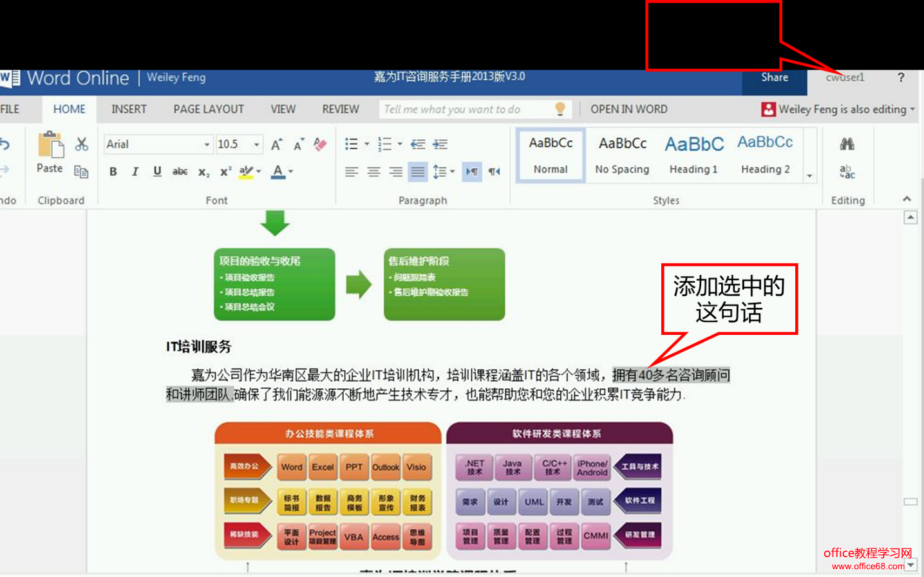Switch to the PAGE LAYOUT tab
Screen dimensions: 924x577
pos(209,109)
